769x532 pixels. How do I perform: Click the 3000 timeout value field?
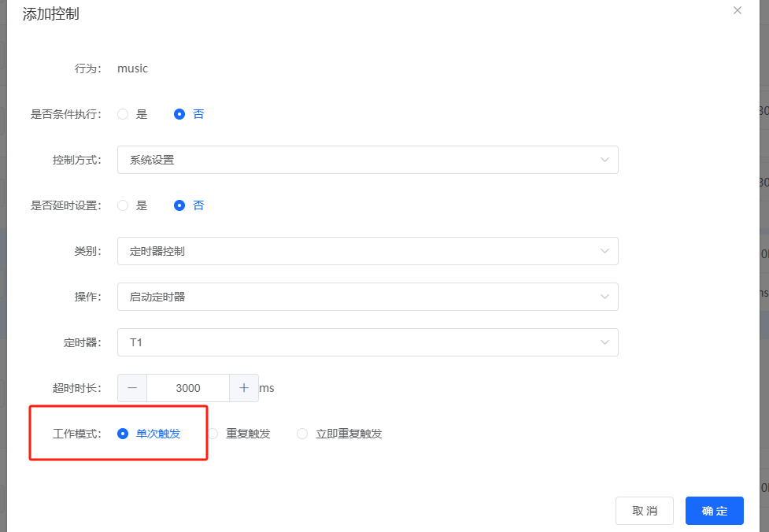click(188, 388)
